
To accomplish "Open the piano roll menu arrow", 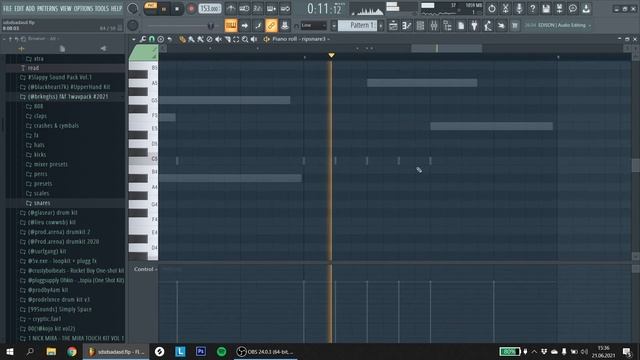I will pyautogui.click(x=133, y=39).
